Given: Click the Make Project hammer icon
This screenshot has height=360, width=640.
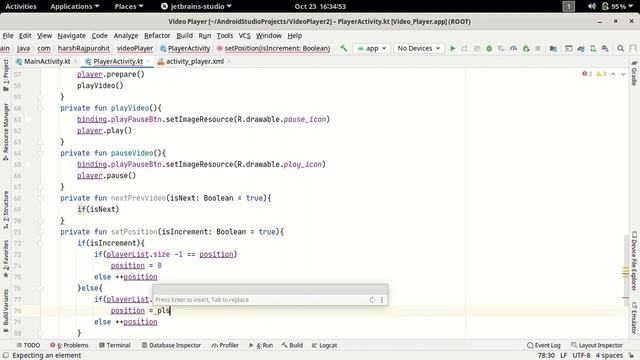Looking at the screenshot, I should [344, 48].
